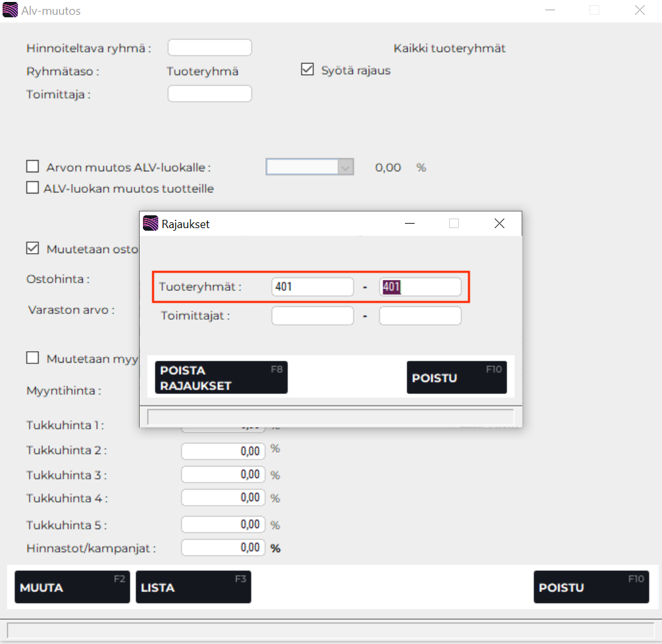Uncheck the Syötä rajaus checkbox
This screenshot has width=662, height=644.
[x=307, y=70]
